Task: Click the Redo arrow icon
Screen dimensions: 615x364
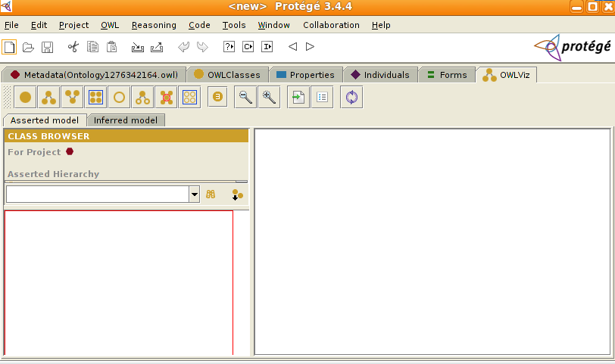Action: [x=202, y=47]
